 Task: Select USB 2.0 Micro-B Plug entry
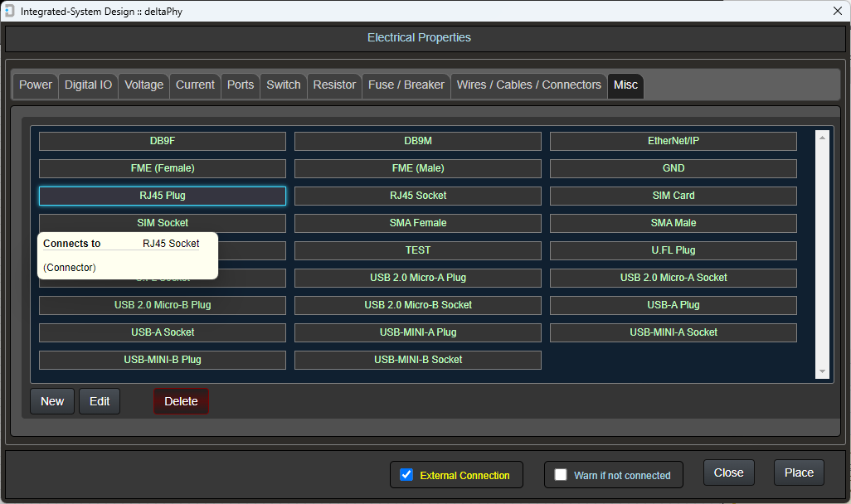(x=163, y=305)
